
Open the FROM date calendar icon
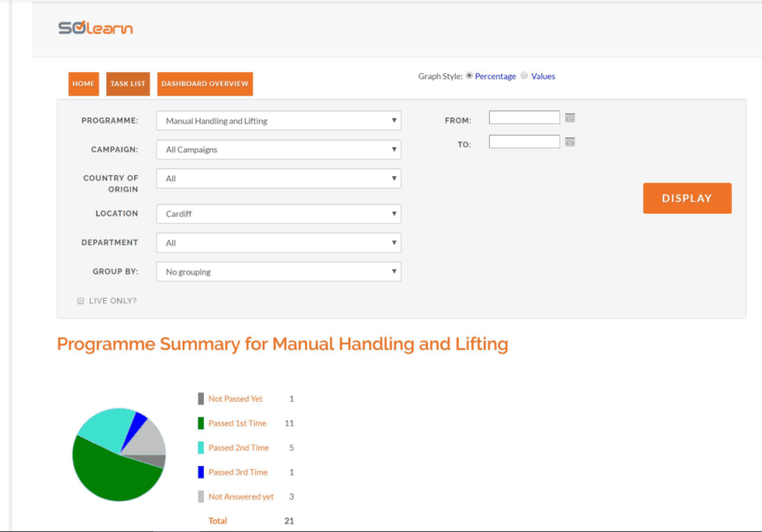[570, 118]
